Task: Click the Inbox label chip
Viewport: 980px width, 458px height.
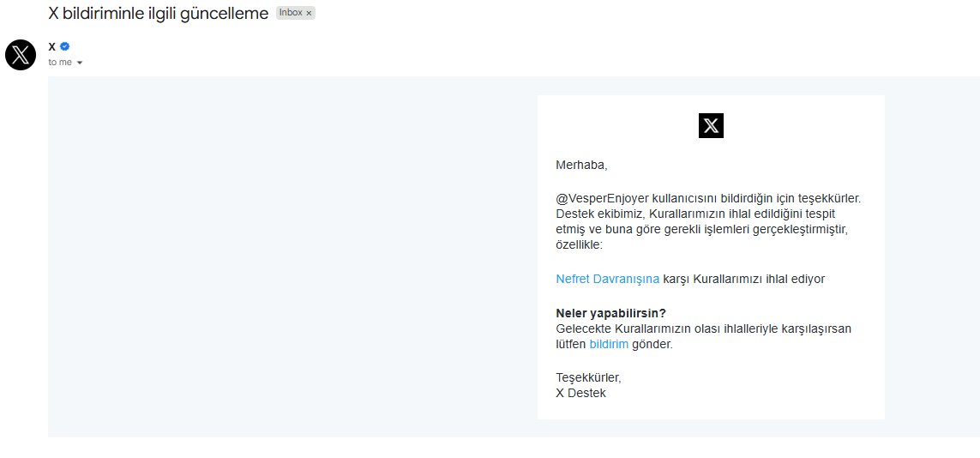Action: tap(296, 13)
